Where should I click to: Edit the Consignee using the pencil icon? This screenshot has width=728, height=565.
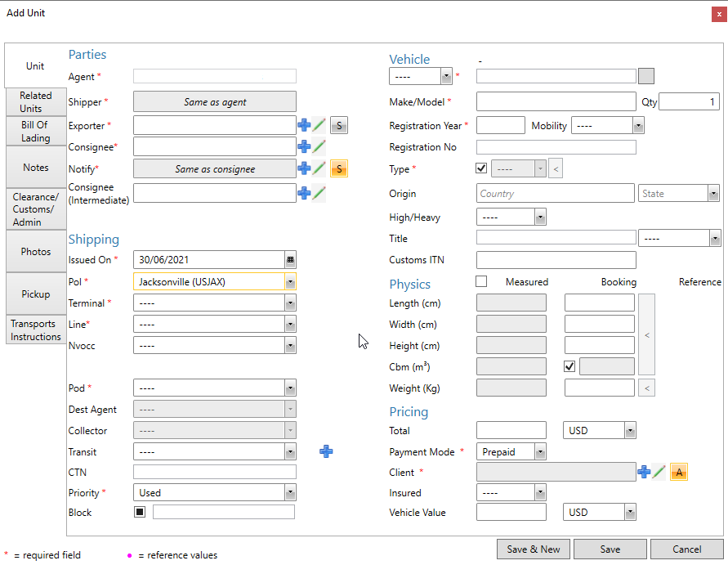point(319,146)
